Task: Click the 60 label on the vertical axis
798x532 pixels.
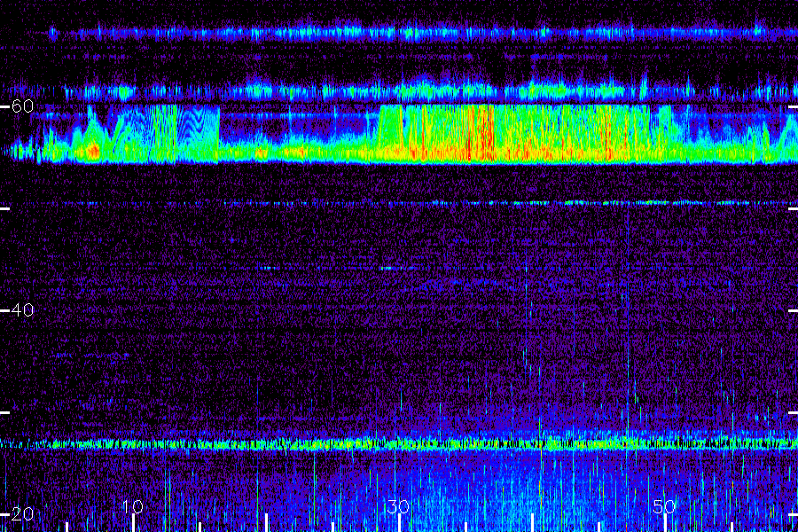Action: point(22,106)
